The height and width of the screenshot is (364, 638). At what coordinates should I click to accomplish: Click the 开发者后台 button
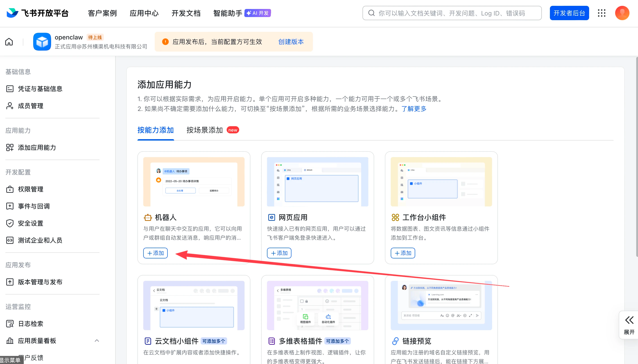569,13
